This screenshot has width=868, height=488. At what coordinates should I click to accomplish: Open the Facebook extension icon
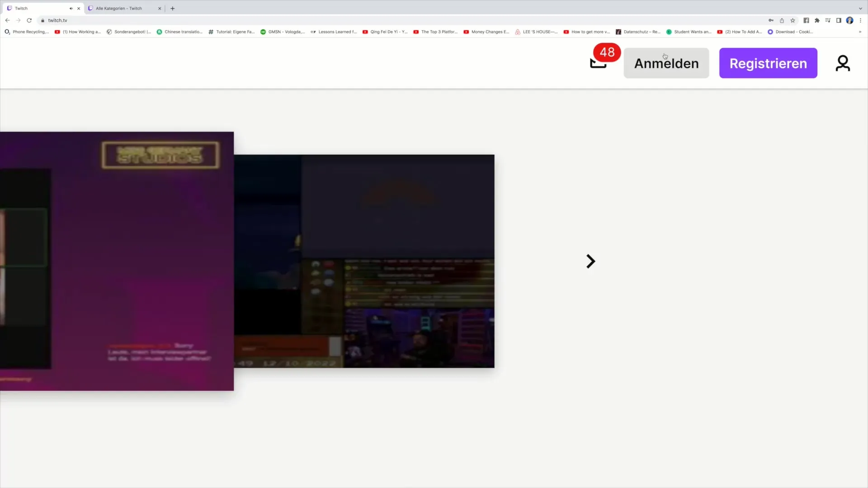click(x=806, y=20)
